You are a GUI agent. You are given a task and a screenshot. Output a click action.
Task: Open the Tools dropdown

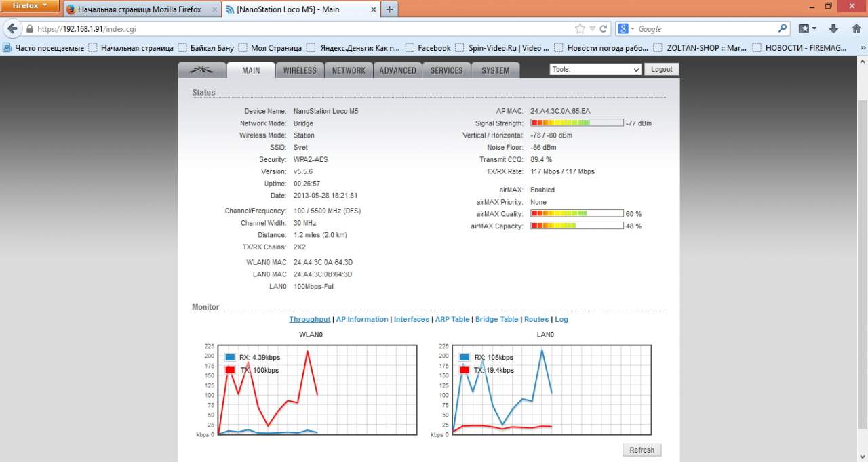(x=595, y=69)
